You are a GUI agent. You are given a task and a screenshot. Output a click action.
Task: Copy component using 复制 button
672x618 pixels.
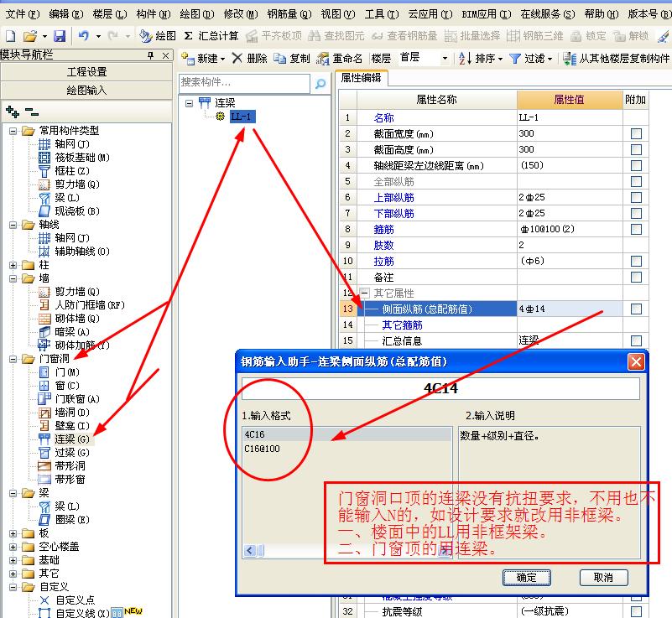(x=292, y=58)
